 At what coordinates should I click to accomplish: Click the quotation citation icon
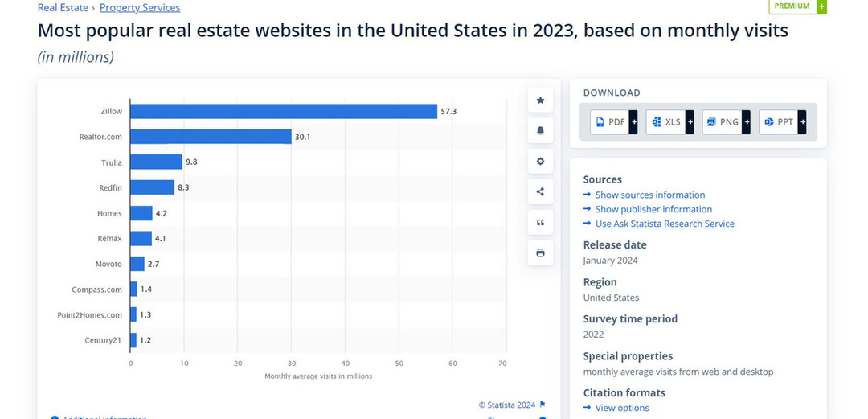point(540,222)
